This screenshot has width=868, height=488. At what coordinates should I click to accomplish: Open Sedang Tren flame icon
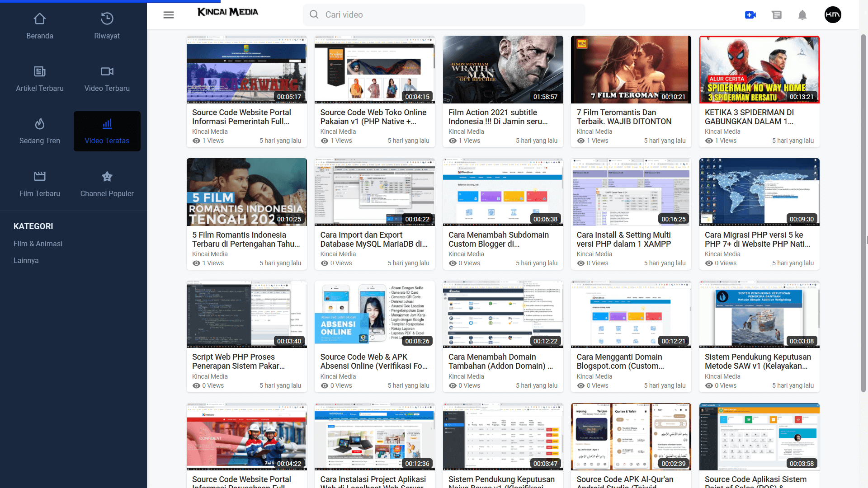tap(40, 124)
